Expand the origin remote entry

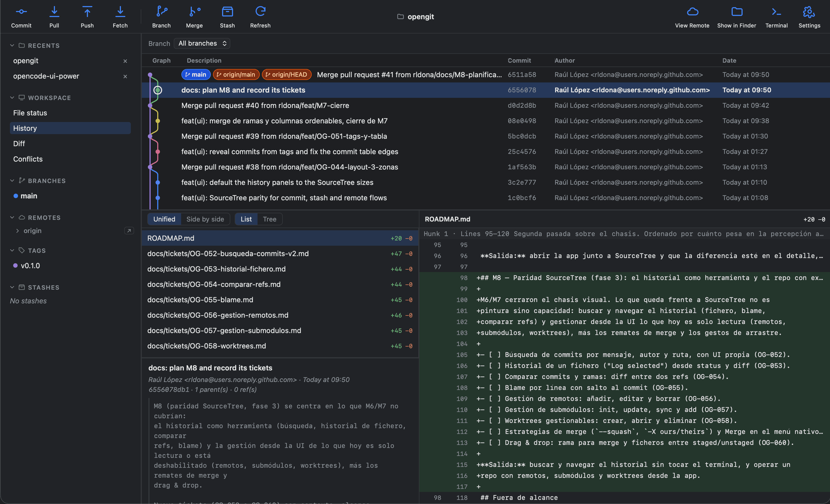(x=18, y=231)
